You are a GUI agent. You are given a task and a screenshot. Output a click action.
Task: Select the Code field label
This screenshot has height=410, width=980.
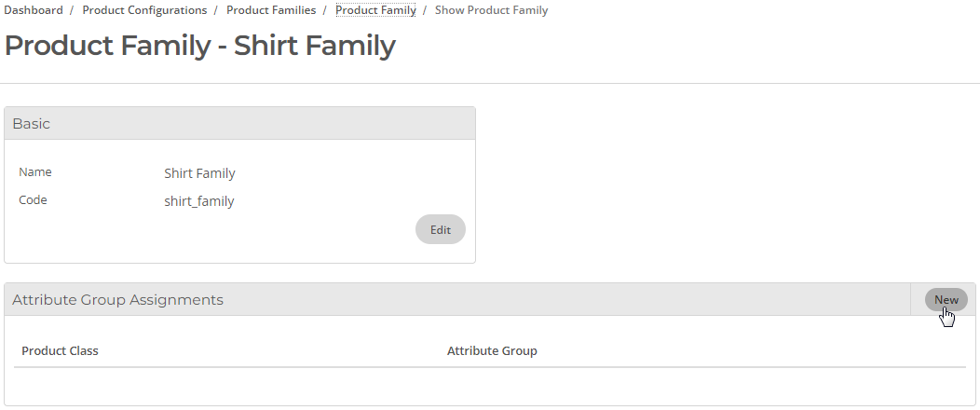[33, 200]
